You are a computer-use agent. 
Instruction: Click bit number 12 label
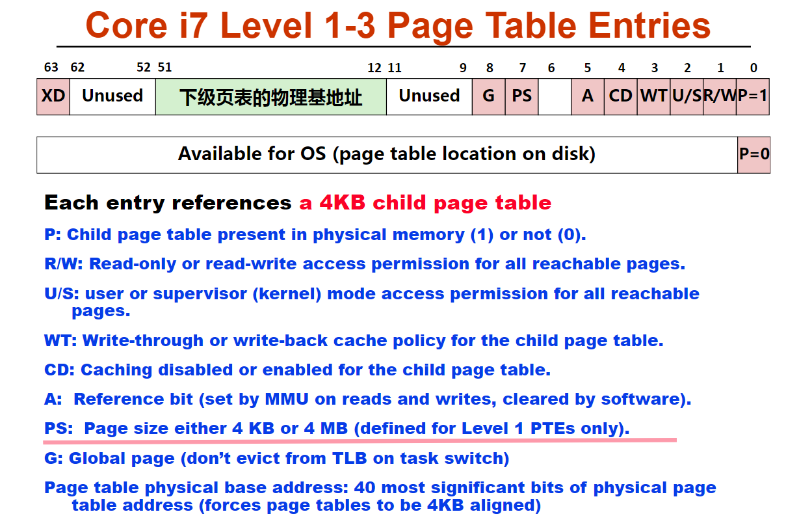tap(374, 68)
